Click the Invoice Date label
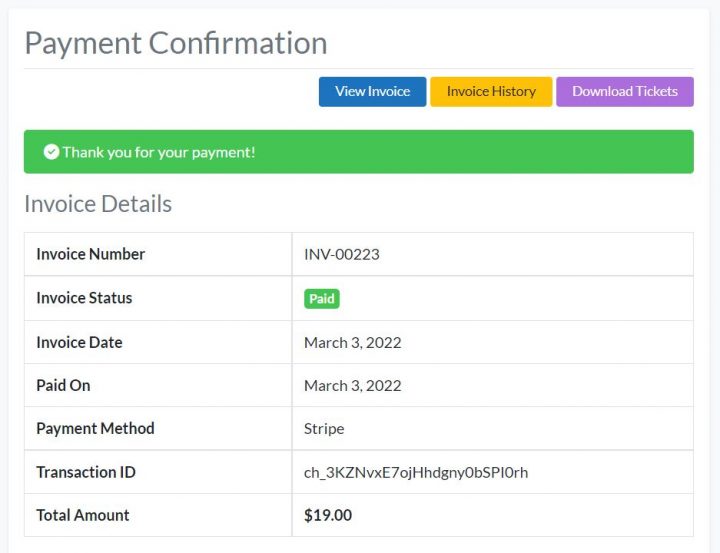 point(79,342)
